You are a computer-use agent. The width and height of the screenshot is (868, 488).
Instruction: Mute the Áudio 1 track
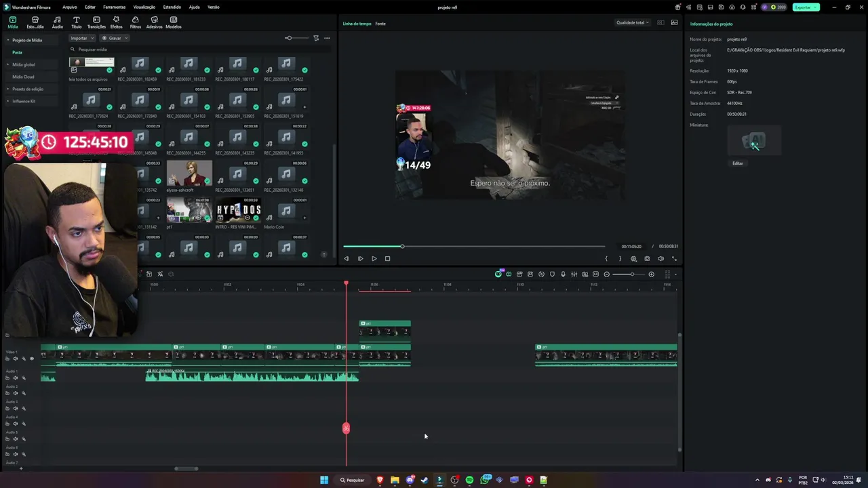pos(15,378)
